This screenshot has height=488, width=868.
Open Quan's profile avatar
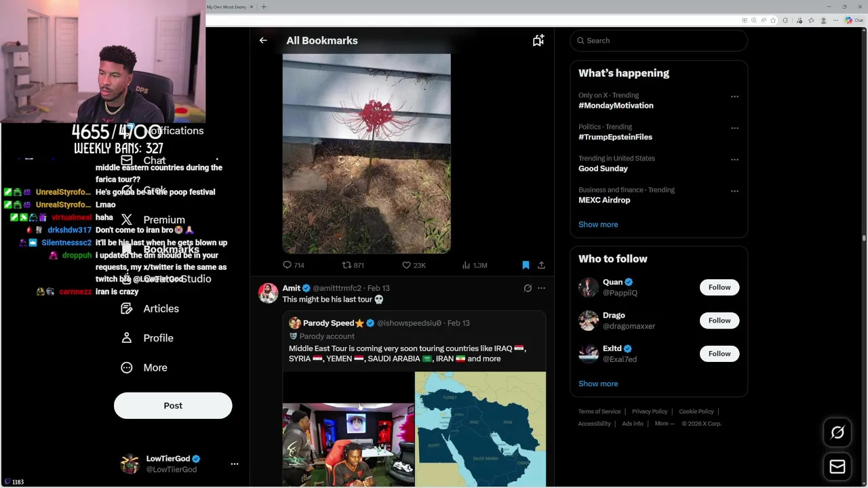tap(589, 287)
